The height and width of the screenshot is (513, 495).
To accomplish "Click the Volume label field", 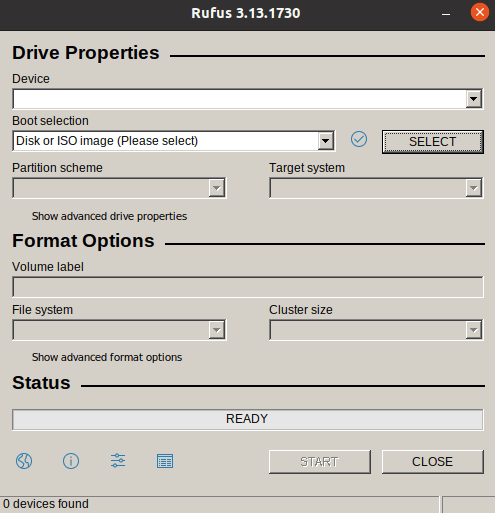I will [248, 287].
